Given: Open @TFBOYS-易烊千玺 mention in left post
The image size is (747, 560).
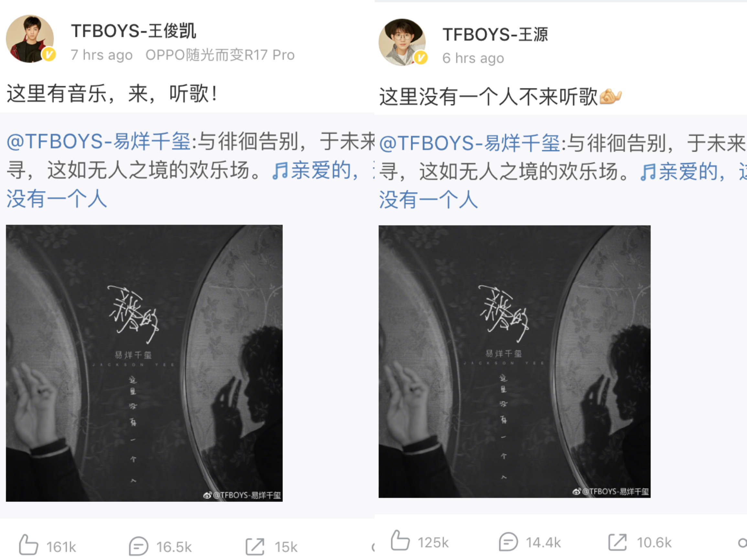Looking at the screenshot, I should (x=99, y=141).
